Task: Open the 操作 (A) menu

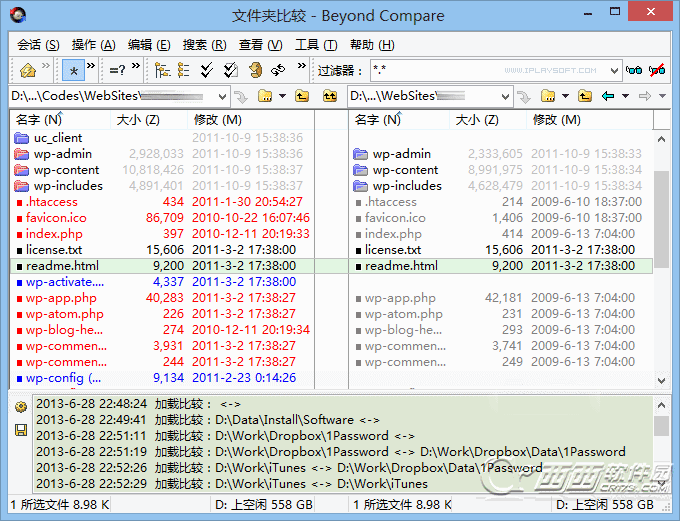Action: (x=93, y=45)
